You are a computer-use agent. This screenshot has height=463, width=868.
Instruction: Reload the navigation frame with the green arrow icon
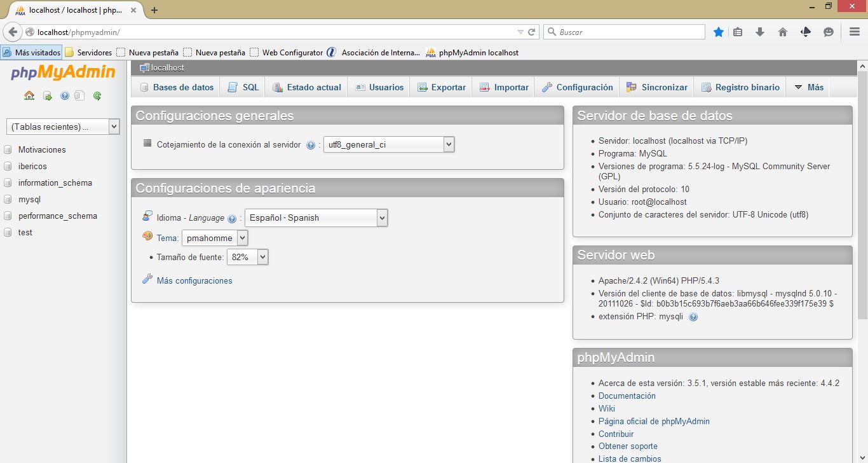click(97, 95)
